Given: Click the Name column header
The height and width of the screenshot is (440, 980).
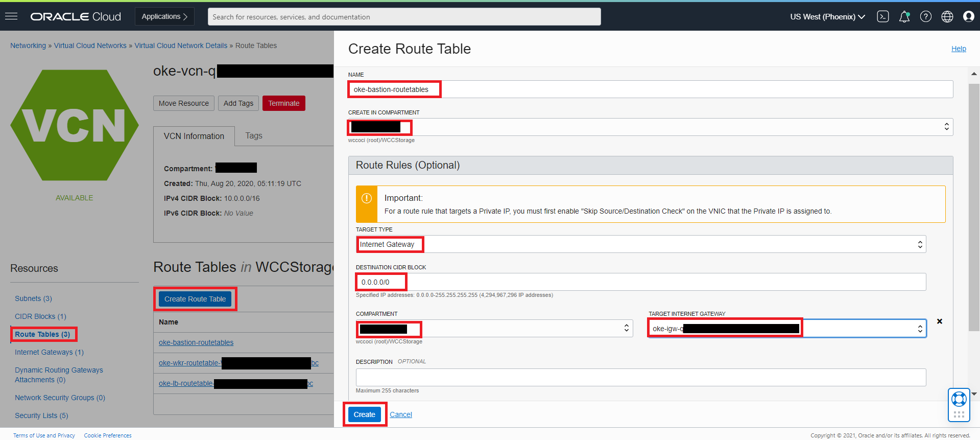Looking at the screenshot, I should 169,322.
